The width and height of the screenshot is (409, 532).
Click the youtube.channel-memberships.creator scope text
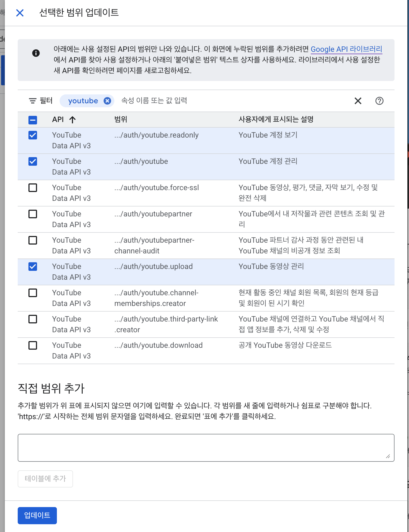(156, 298)
